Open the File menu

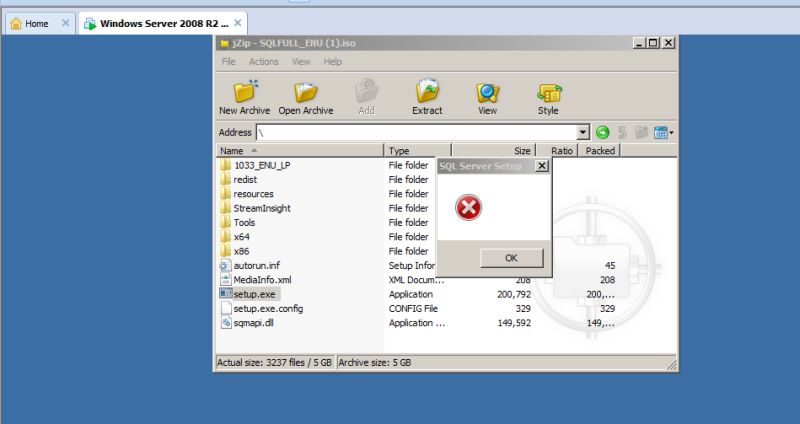[x=229, y=62]
